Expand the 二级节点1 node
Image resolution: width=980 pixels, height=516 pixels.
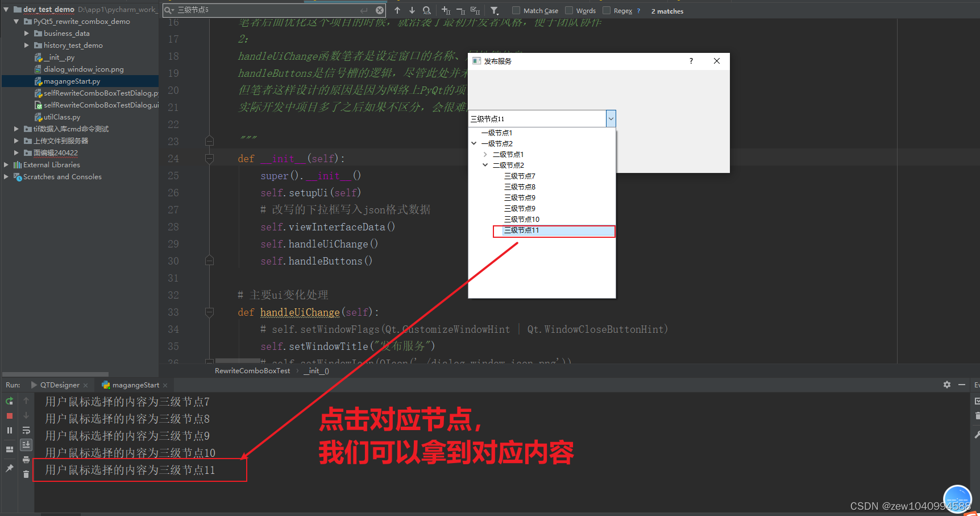(485, 154)
